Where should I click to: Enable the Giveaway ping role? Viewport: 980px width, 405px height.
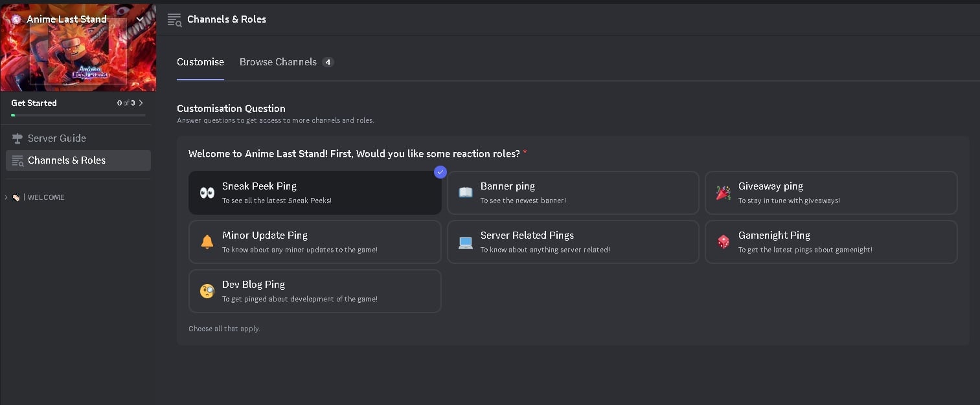point(831,193)
